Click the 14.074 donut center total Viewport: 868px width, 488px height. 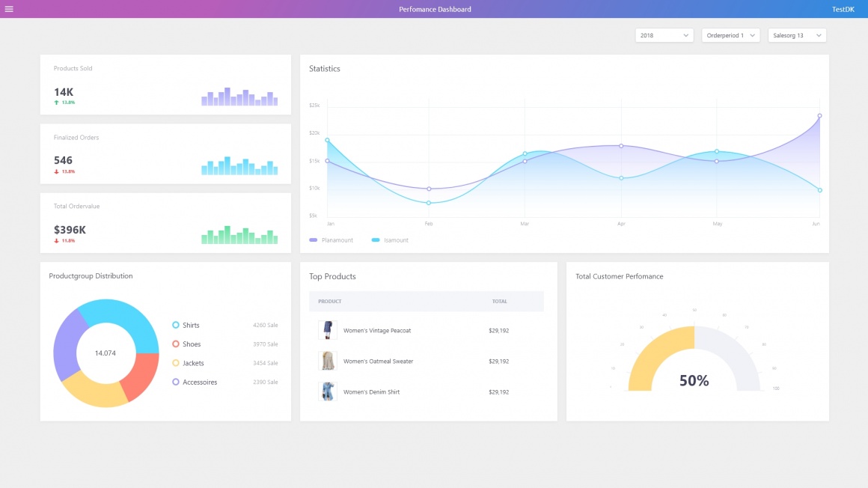(106, 353)
